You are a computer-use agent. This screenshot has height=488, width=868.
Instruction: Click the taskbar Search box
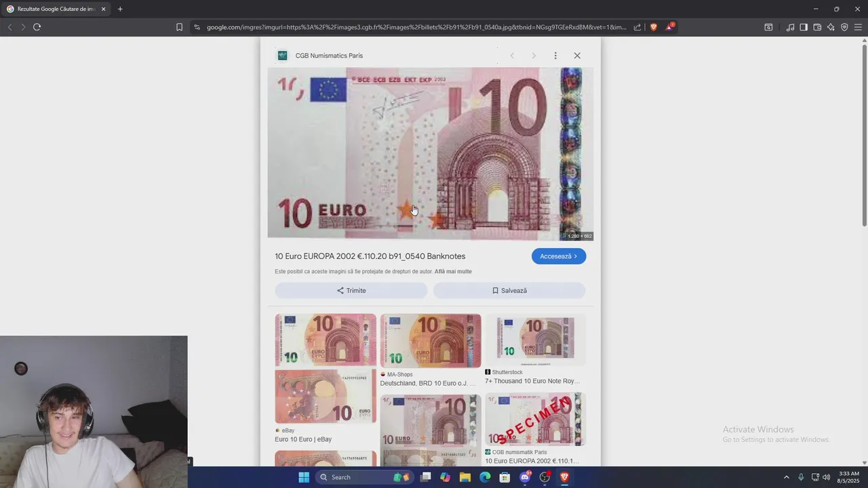point(365,477)
